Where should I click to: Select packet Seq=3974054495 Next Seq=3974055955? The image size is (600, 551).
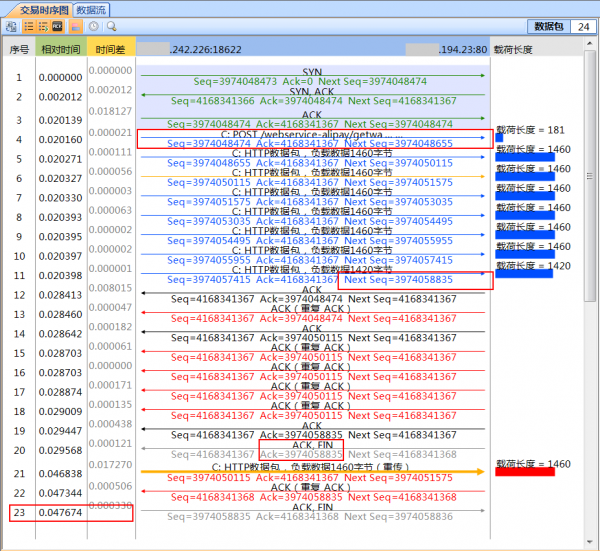pos(313,236)
